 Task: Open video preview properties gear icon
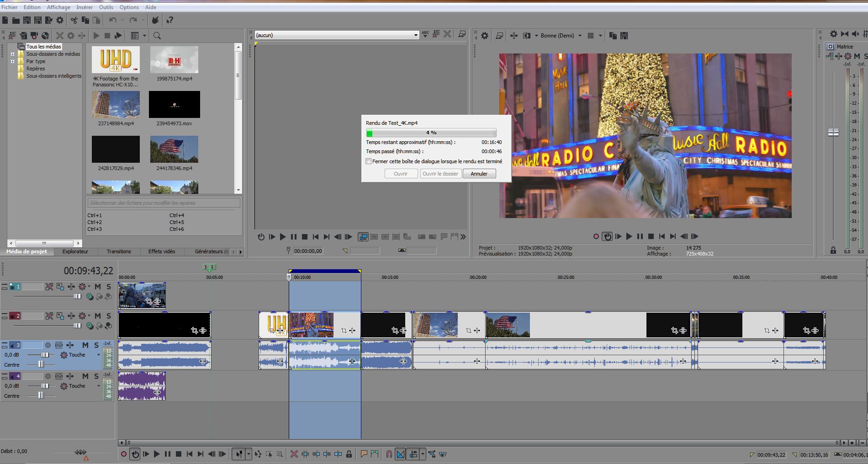[485, 36]
